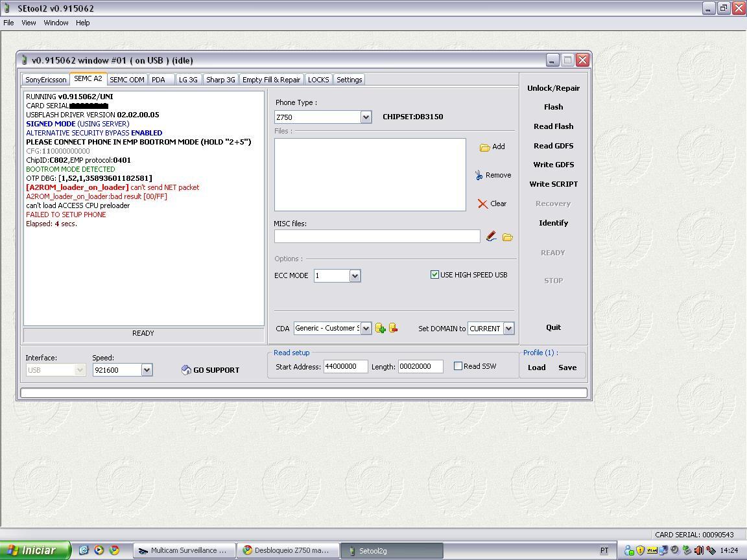
Task: Click the MISC files pencil edit icon
Action: coord(492,236)
